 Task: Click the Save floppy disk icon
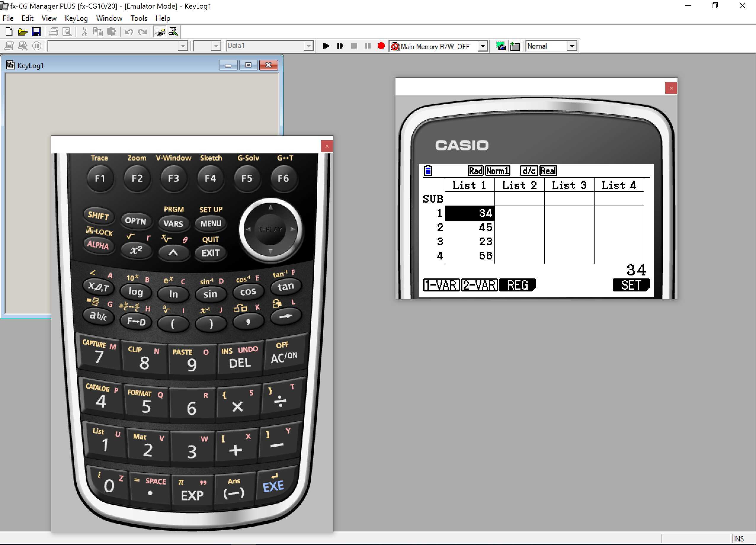click(x=36, y=32)
